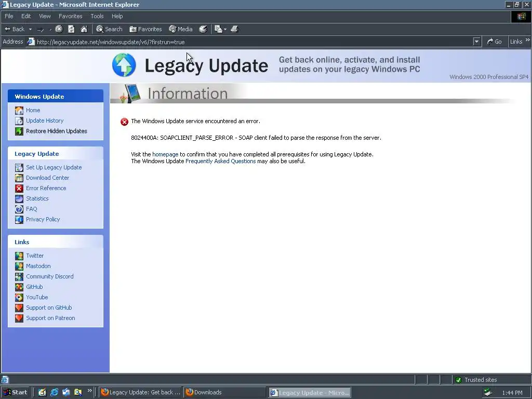Open the Error Reference link

(46, 188)
